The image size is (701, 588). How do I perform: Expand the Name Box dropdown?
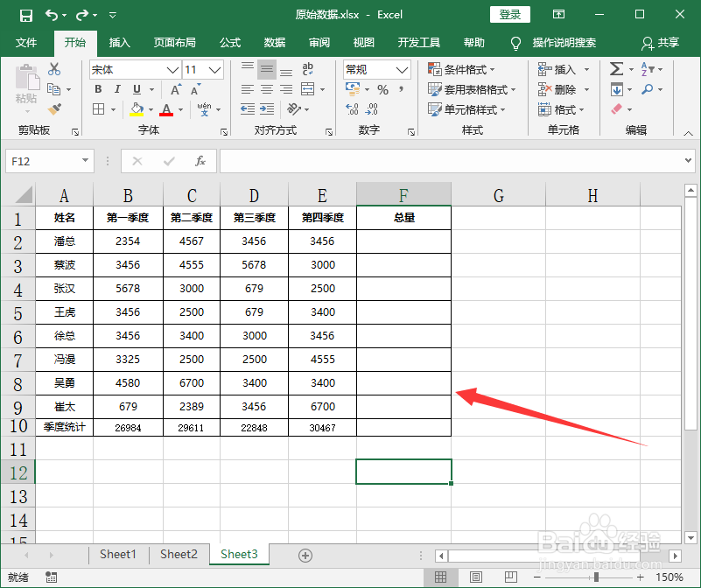[85, 160]
